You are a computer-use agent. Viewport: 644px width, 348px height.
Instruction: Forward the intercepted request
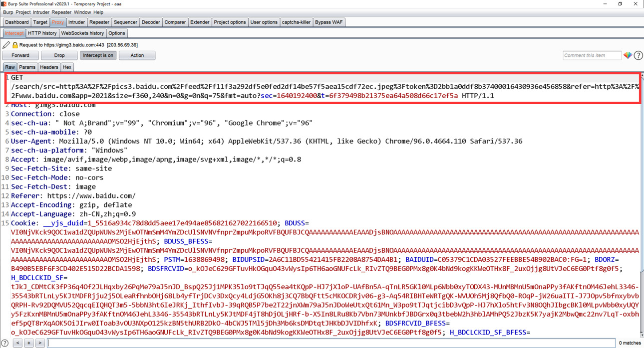pyautogui.click(x=20, y=55)
